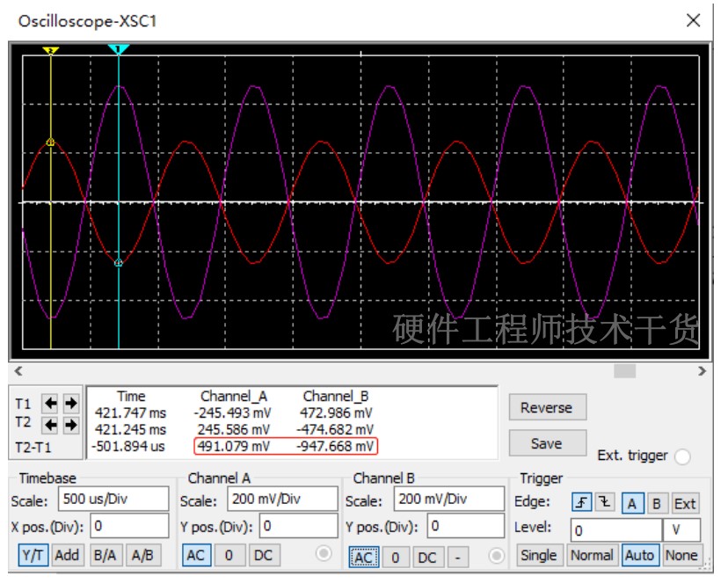Click the waveform horizontal scrollbar right arrow
The image size is (728, 584).
click(702, 371)
